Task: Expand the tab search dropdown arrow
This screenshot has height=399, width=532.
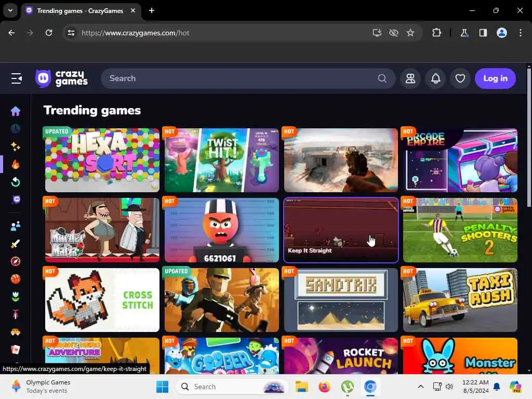Action: (10, 10)
